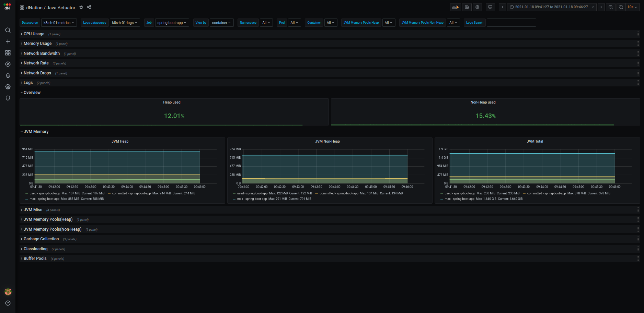Open the JVM Total panel title menu
This screenshot has height=313, width=644.
(535, 141)
